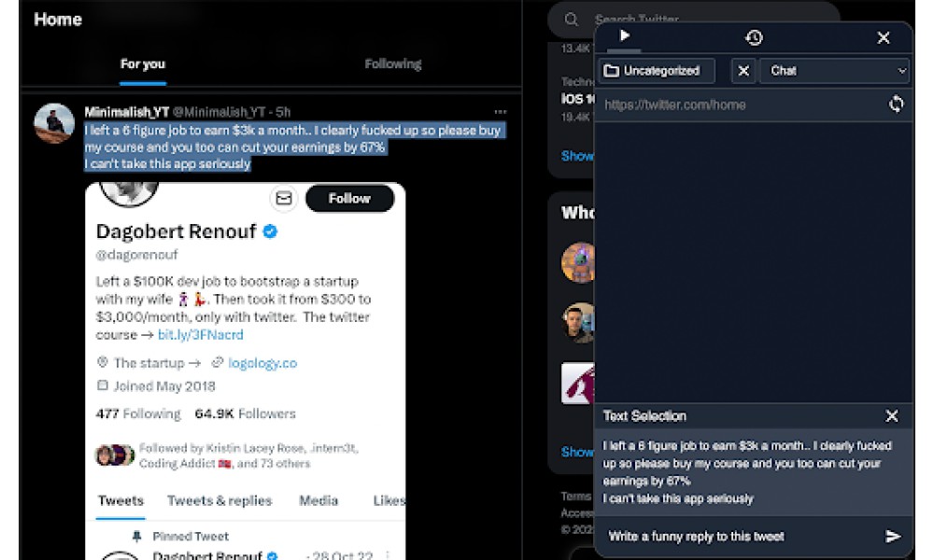
Task: Click the Home heading
Action: coord(58,20)
